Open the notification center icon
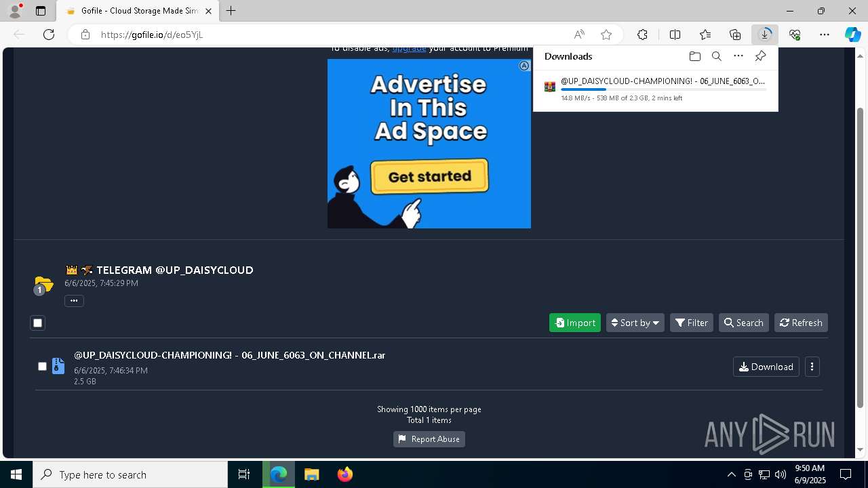Screen dimensions: 868x488 tap(846, 474)
